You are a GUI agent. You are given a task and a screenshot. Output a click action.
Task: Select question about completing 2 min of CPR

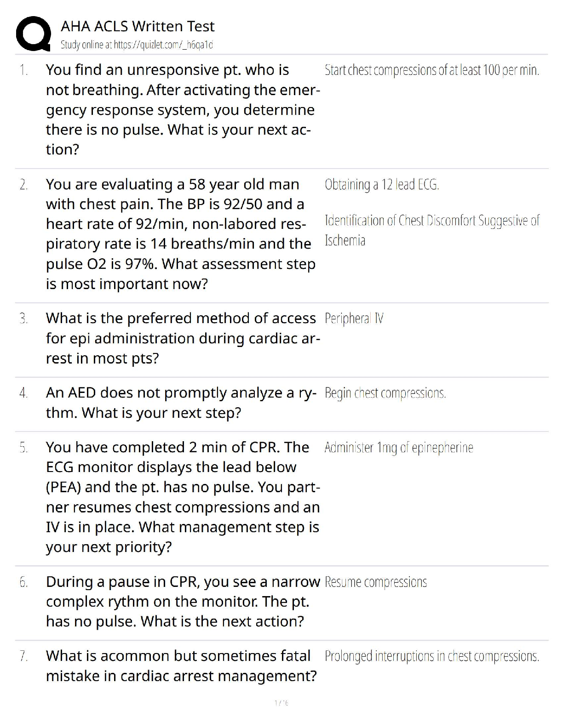[183, 497]
